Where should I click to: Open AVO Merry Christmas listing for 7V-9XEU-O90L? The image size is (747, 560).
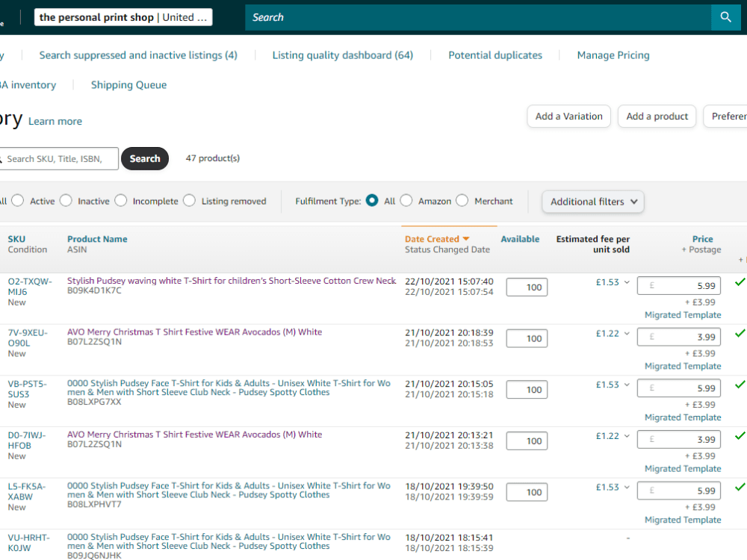coord(194,332)
